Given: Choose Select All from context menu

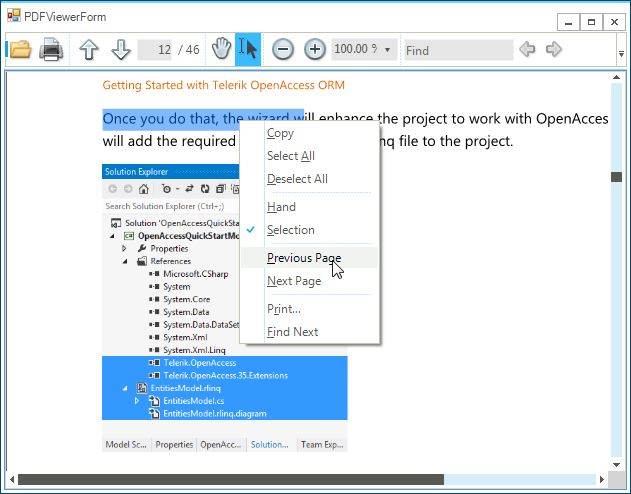Looking at the screenshot, I should [310, 156].
